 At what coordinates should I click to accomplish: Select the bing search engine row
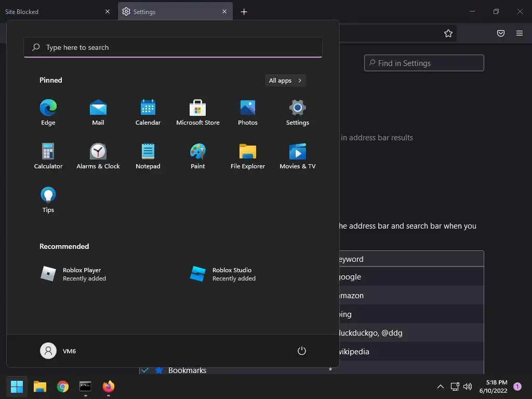coord(411,314)
